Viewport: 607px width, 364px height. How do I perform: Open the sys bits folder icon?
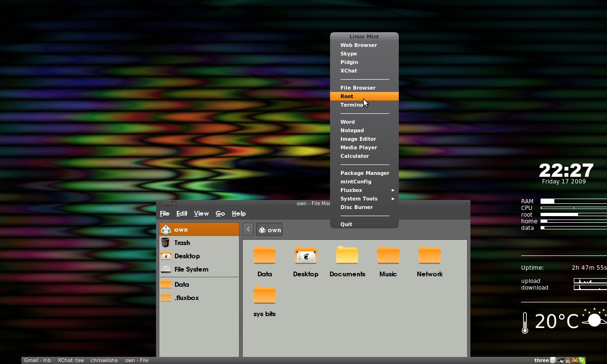click(x=265, y=295)
